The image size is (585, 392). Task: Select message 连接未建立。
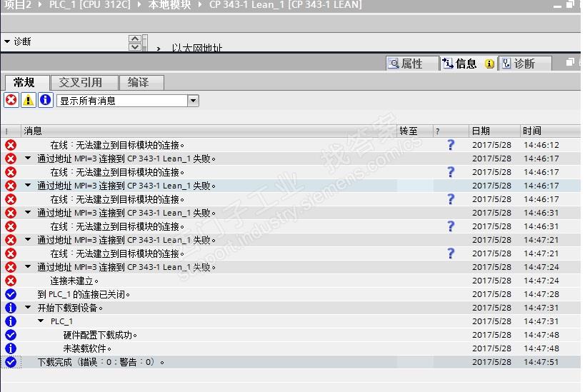point(74,281)
